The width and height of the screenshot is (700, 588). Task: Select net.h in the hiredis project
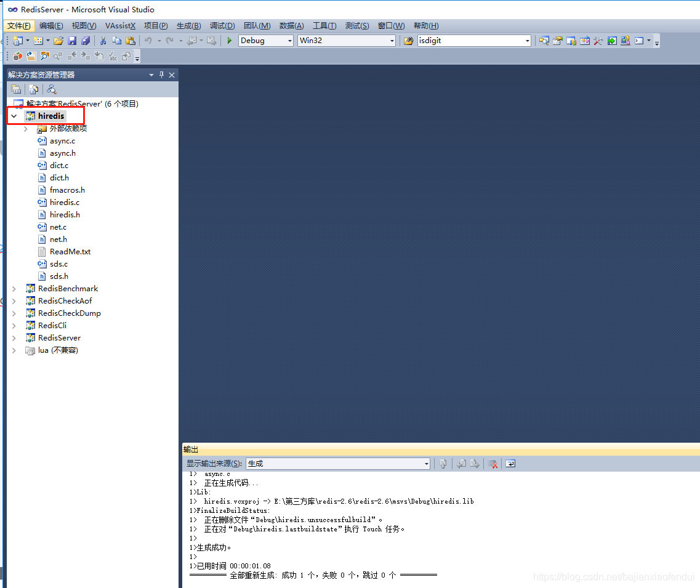(58, 240)
